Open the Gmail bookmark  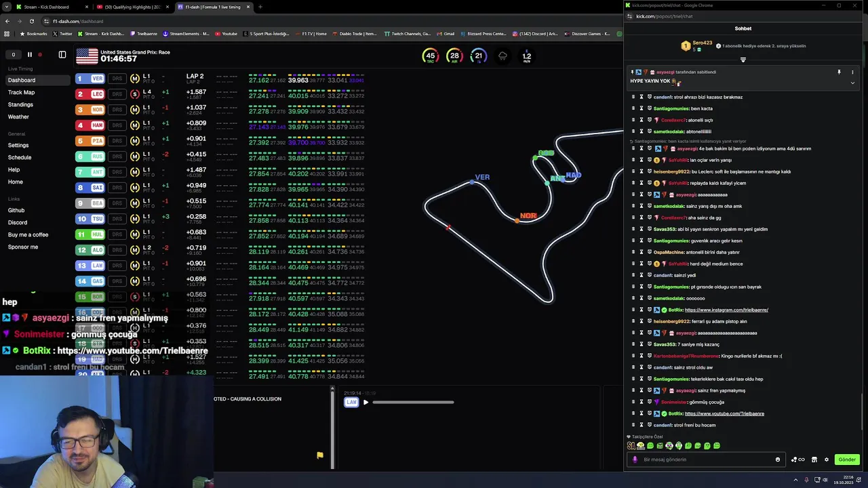point(446,33)
